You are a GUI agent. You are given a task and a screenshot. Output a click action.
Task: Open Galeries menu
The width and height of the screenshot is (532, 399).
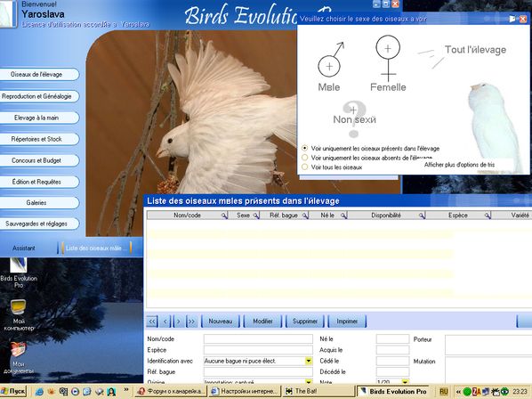(x=40, y=203)
